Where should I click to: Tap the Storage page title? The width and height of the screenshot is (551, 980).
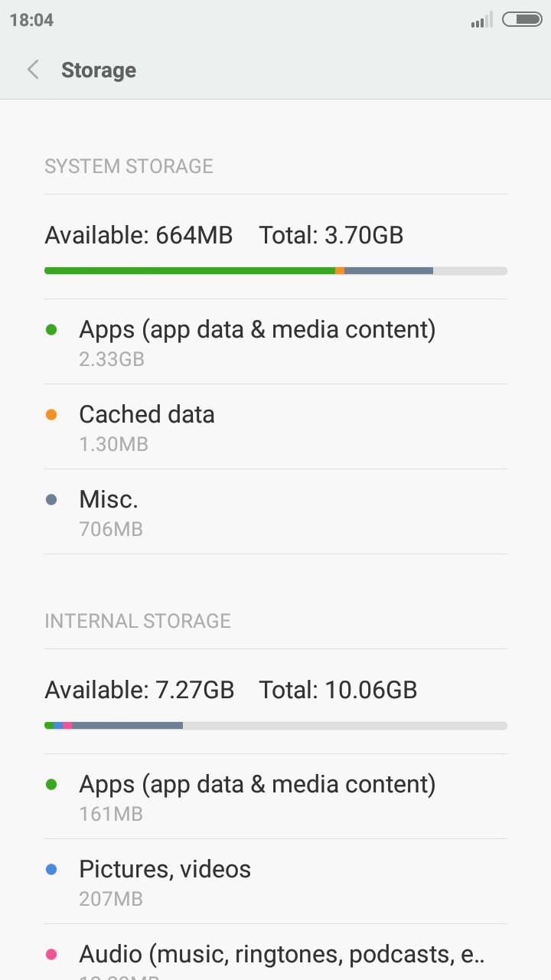coord(99,70)
